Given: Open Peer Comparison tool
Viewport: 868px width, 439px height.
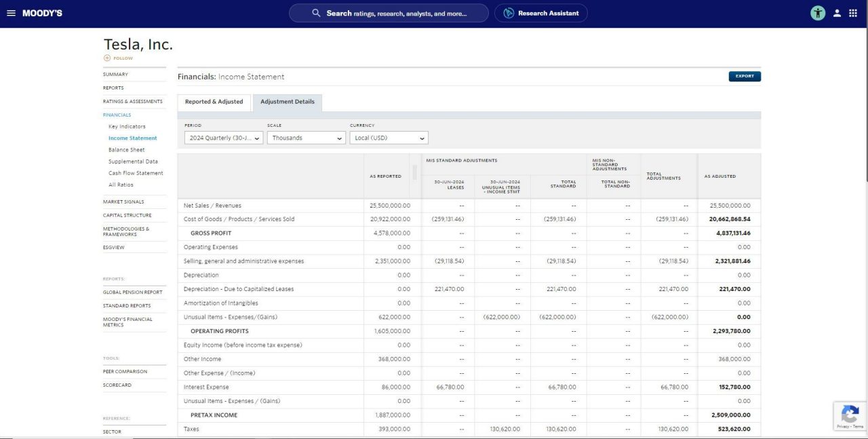Looking at the screenshot, I should 125,372.
